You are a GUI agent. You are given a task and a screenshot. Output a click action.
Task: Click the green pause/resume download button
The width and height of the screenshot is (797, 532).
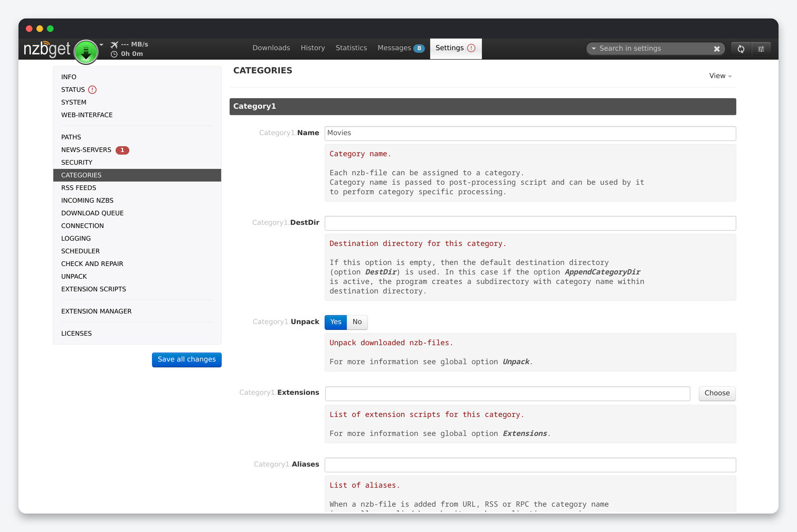86,52
